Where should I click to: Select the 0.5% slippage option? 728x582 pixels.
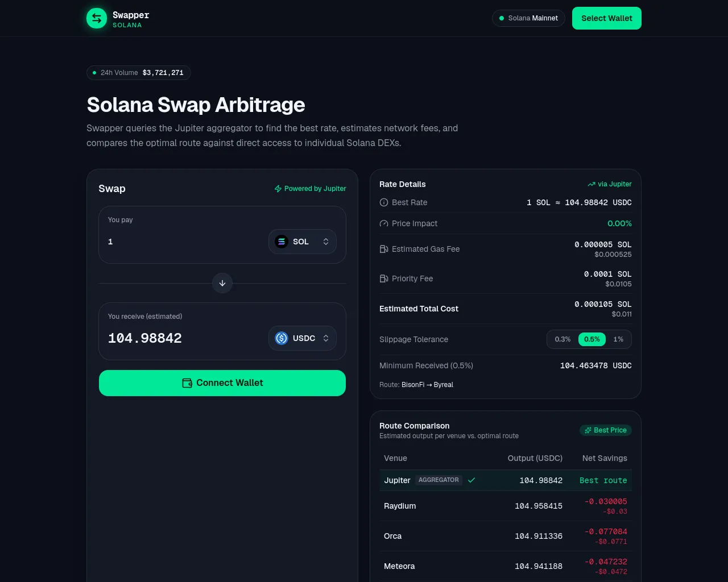592,339
